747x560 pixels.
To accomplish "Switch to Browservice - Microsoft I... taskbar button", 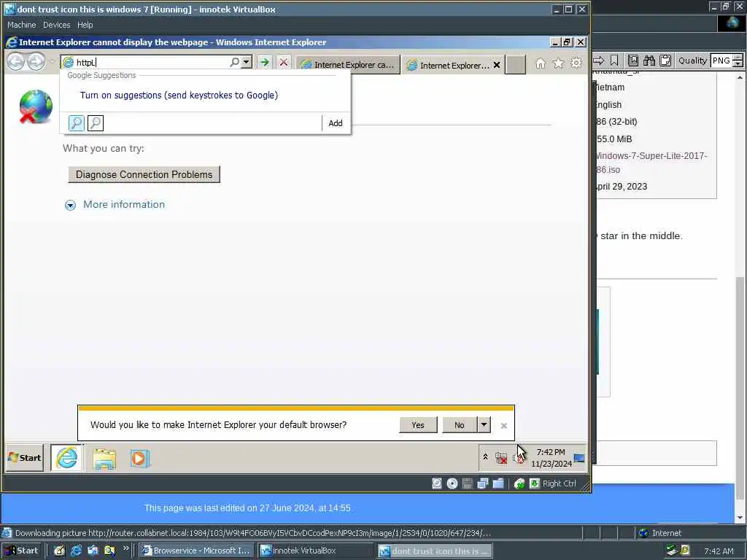I will pos(197,551).
